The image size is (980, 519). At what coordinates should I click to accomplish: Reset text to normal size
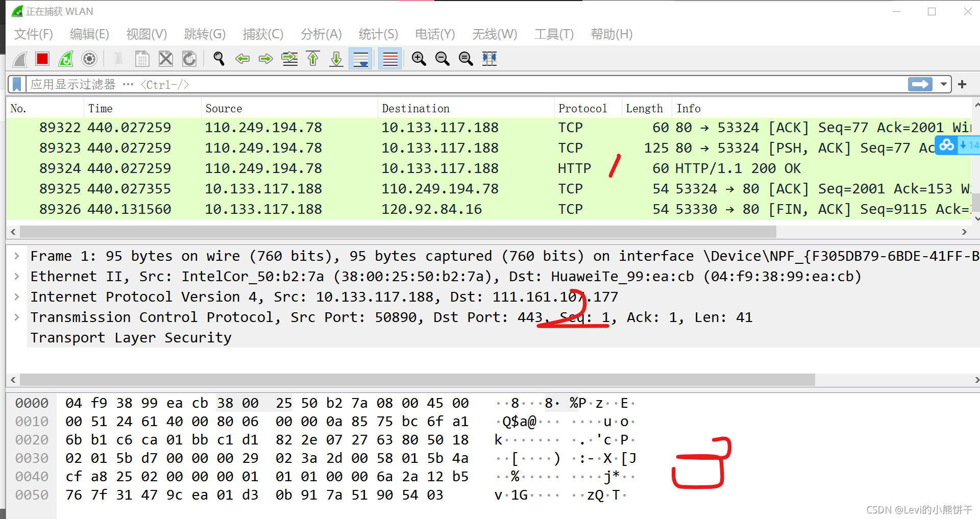coord(466,59)
